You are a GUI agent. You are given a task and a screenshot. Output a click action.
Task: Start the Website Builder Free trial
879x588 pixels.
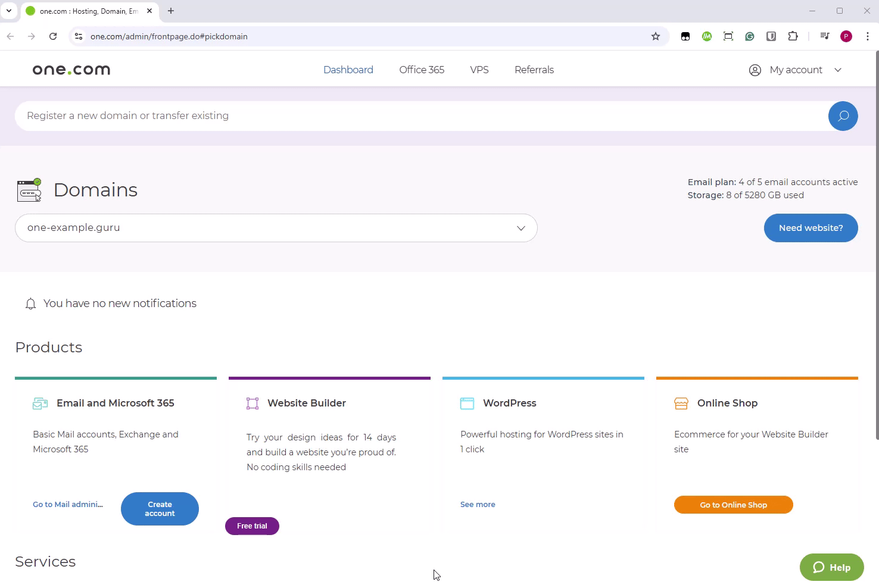click(x=252, y=526)
